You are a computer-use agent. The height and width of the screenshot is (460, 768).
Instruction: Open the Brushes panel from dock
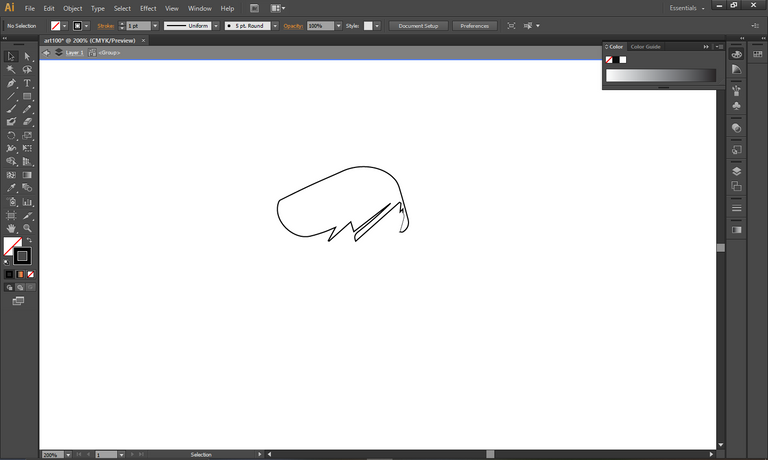(x=736, y=91)
